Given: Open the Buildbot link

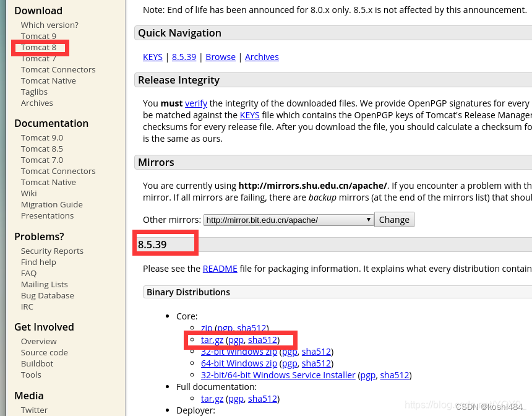Looking at the screenshot, I should (x=37, y=364).
